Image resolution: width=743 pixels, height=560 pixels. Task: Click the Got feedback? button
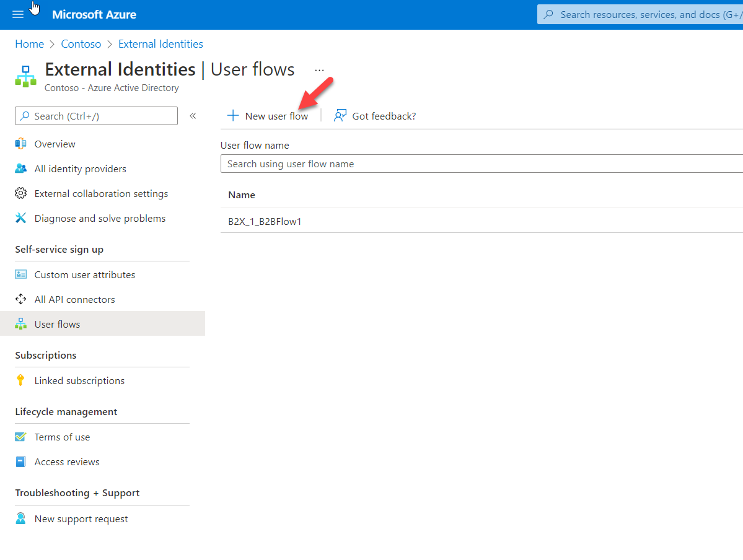375,116
